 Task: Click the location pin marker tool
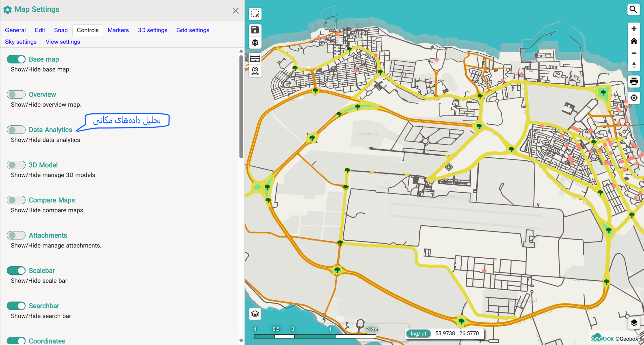click(255, 71)
